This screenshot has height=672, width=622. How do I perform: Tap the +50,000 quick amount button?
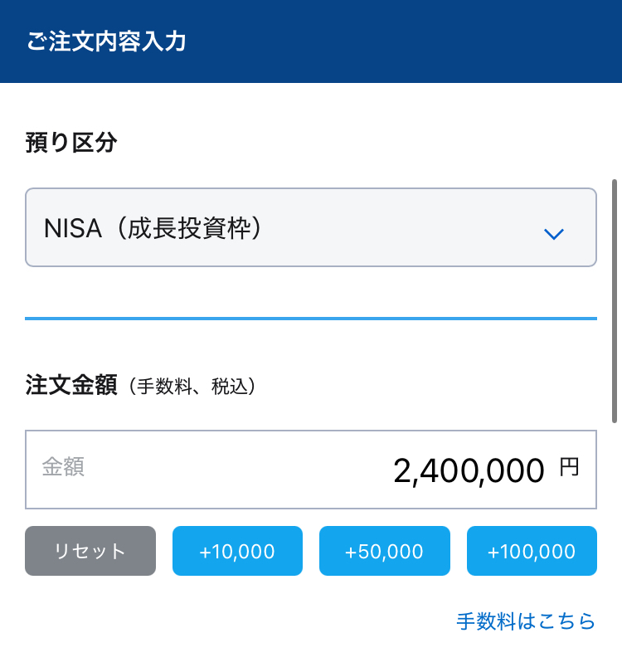pyautogui.click(x=384, y=551)
